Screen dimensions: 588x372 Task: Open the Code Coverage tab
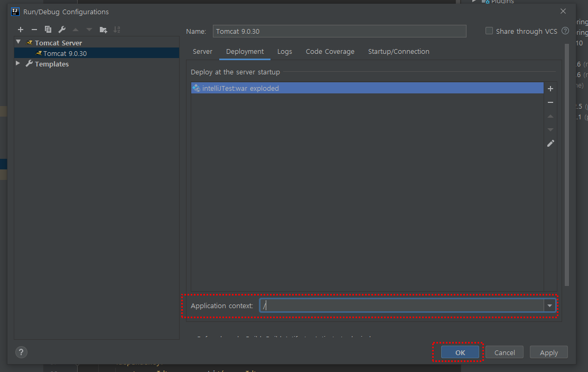[330, 52]
